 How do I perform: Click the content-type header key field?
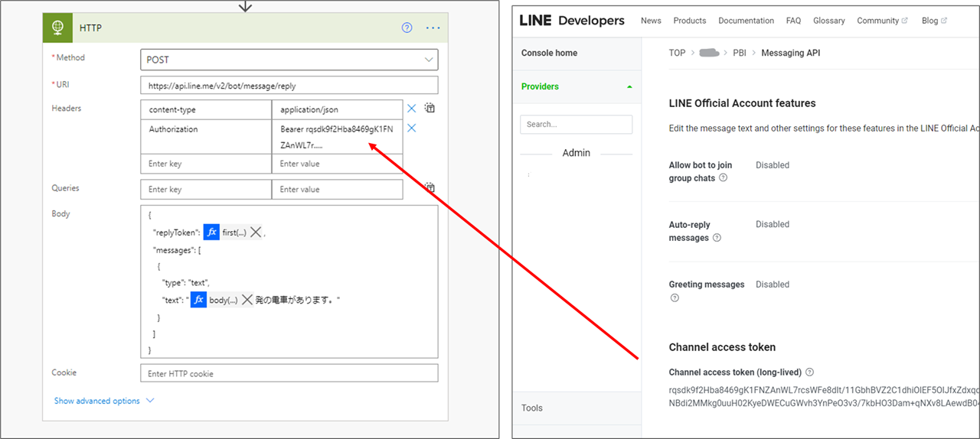click(x=206, y=109)
